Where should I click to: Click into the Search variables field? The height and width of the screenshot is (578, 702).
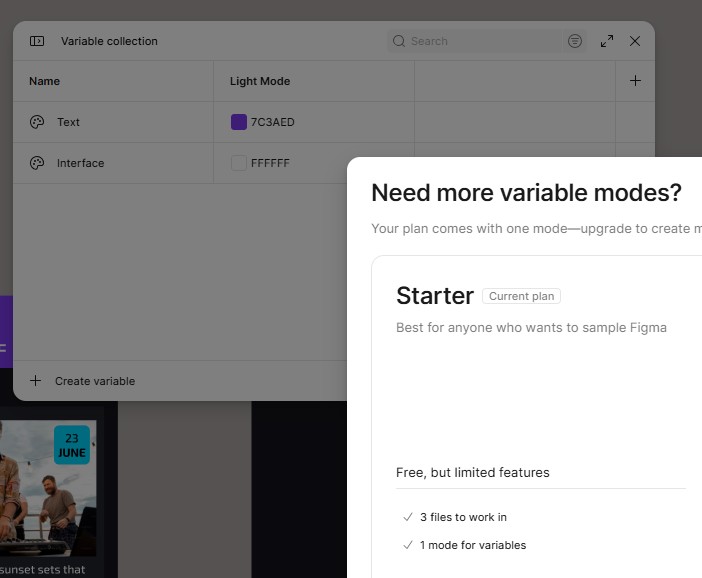coord(475,41)
